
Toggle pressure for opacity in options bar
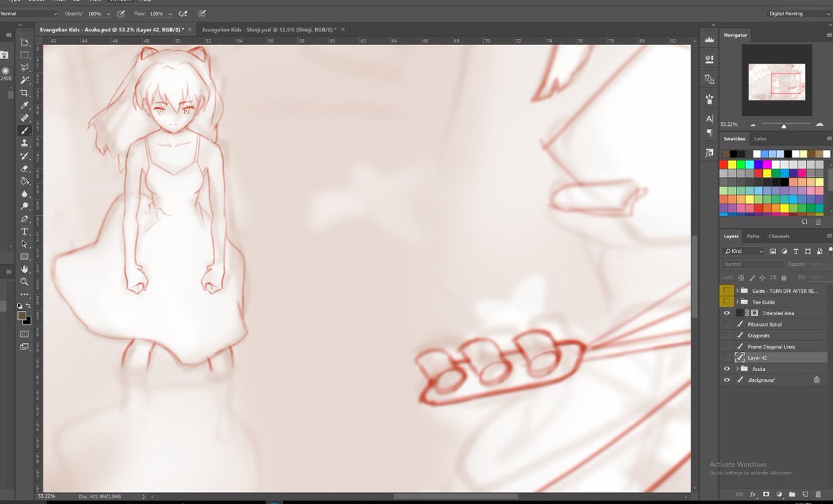click(x=121, y=13)
